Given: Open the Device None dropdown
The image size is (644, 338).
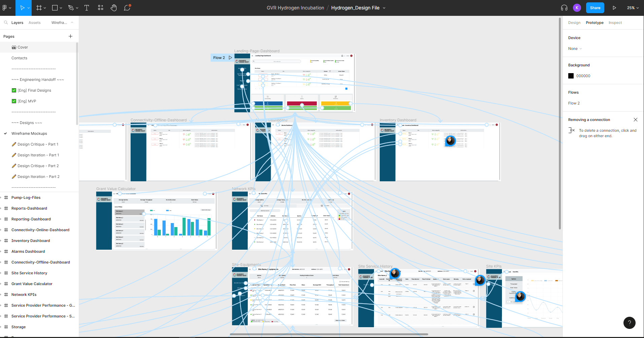Looking at the screenshot, I should 575,49.
